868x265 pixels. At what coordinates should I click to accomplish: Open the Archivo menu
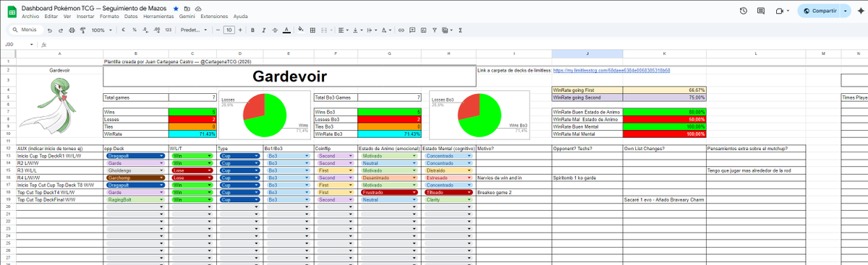pos(30,16)
